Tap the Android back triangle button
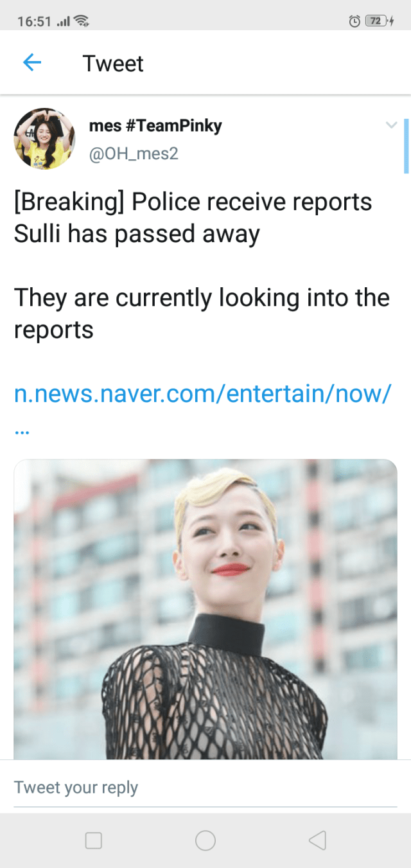The height and width of the screenshot is (868, 411). point(317,840)
